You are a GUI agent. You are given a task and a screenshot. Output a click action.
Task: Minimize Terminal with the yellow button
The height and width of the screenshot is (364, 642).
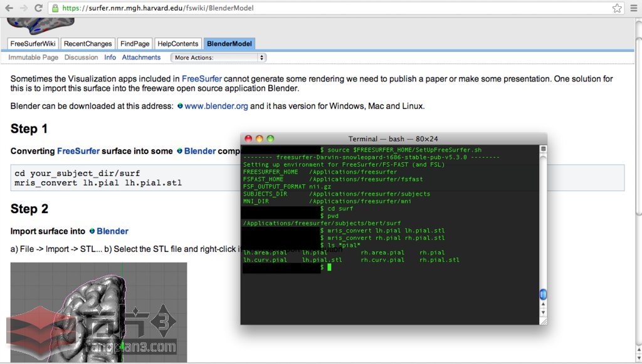click(x=259, y=138)
